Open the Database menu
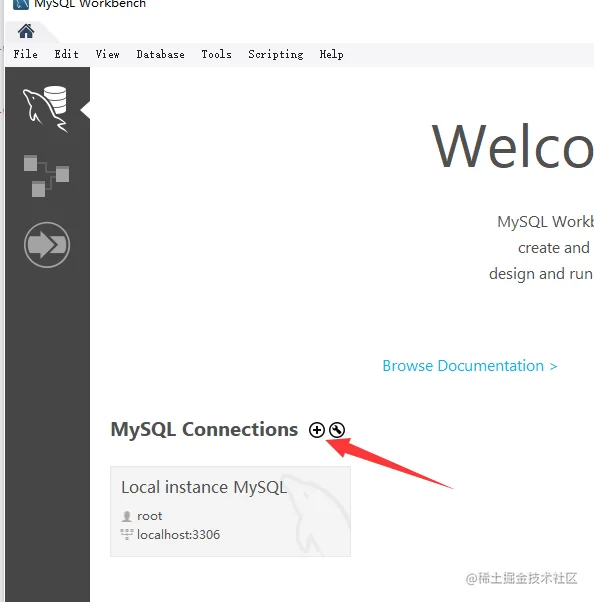This screenshot has height=602, width=594. point(160,54)
